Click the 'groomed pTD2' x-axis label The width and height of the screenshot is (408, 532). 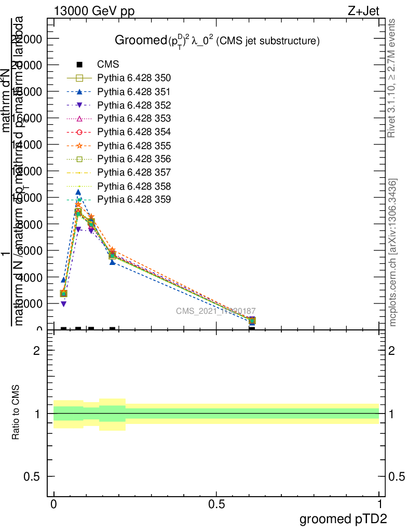point(343,519)
